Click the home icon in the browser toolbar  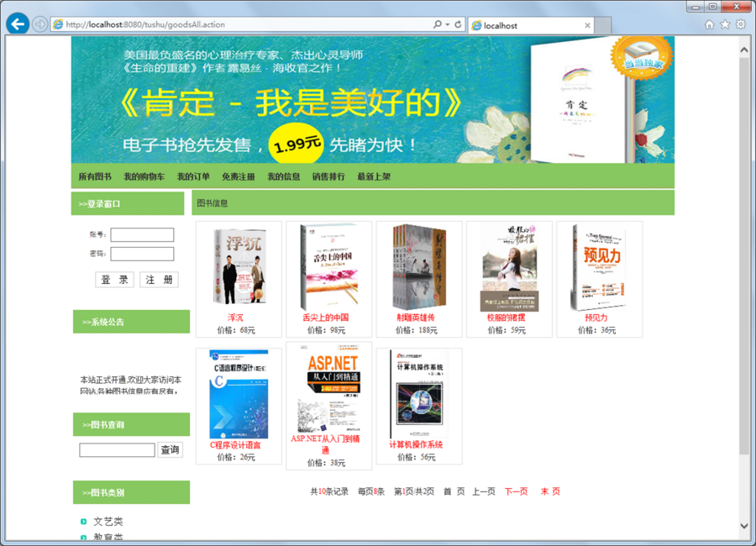click(710, 24)
